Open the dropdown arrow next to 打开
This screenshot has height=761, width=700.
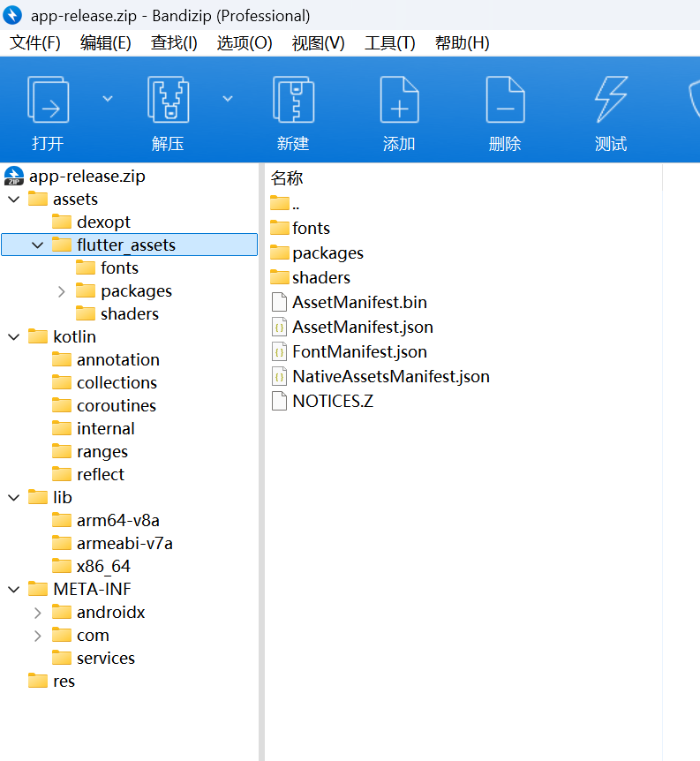pyautogui.click(x=108, y=99)
